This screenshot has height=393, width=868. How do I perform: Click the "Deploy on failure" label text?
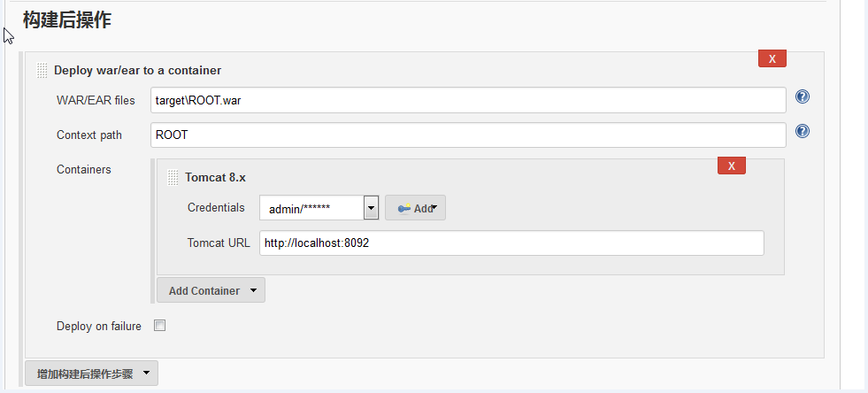(98, 326)
